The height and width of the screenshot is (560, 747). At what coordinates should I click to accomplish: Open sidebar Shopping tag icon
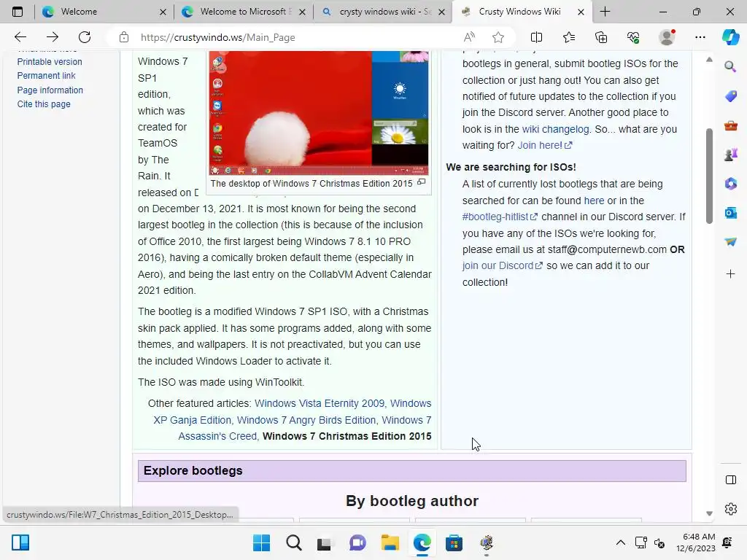(x=731, y=96)
